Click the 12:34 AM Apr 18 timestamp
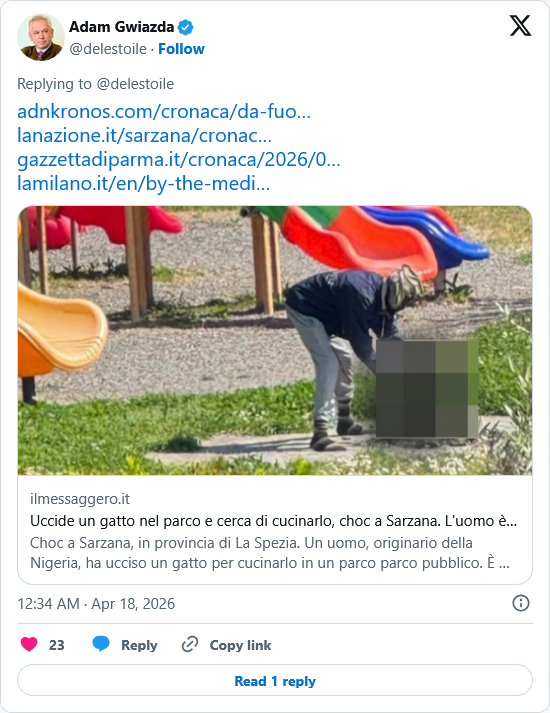This screenshot has height=713, width=550. point(96,604)
